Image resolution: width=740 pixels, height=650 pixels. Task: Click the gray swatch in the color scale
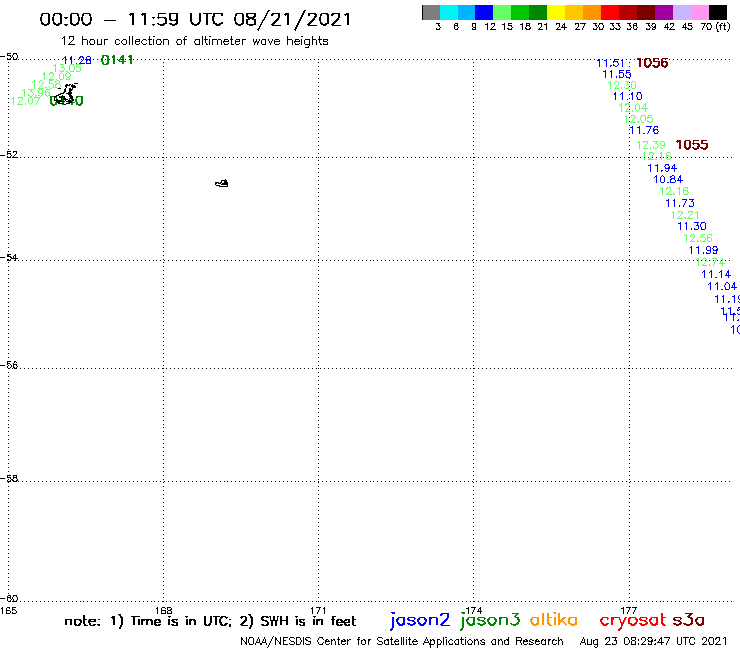[431, 12]
